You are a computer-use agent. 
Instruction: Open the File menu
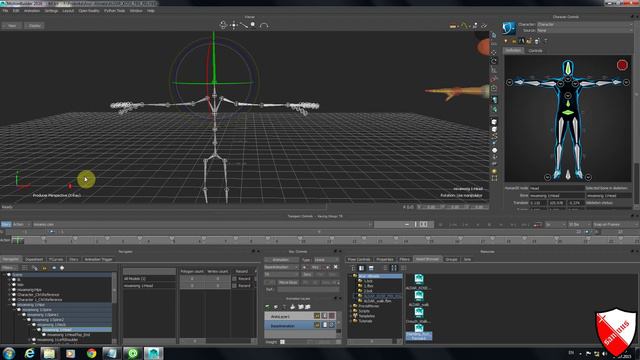coord(5,11)
